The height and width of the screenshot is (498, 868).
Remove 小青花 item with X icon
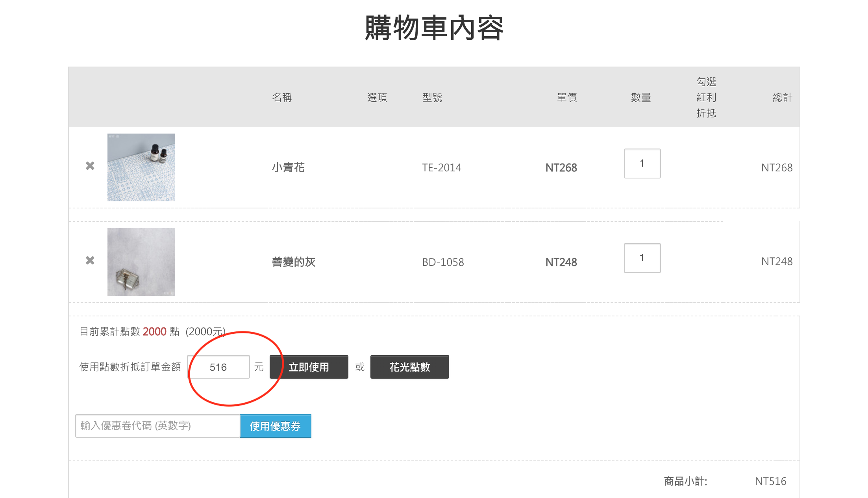click(x=90, y=166)
